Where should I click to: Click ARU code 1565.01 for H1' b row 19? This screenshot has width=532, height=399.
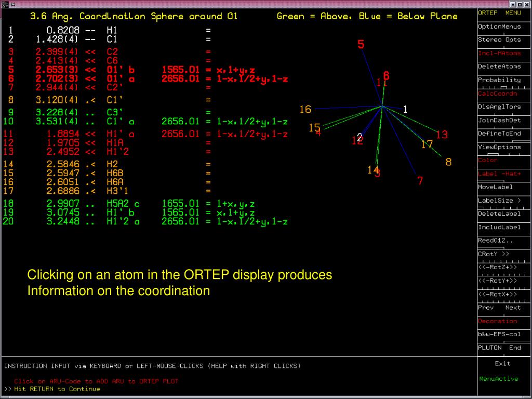(x=180, y=212)
